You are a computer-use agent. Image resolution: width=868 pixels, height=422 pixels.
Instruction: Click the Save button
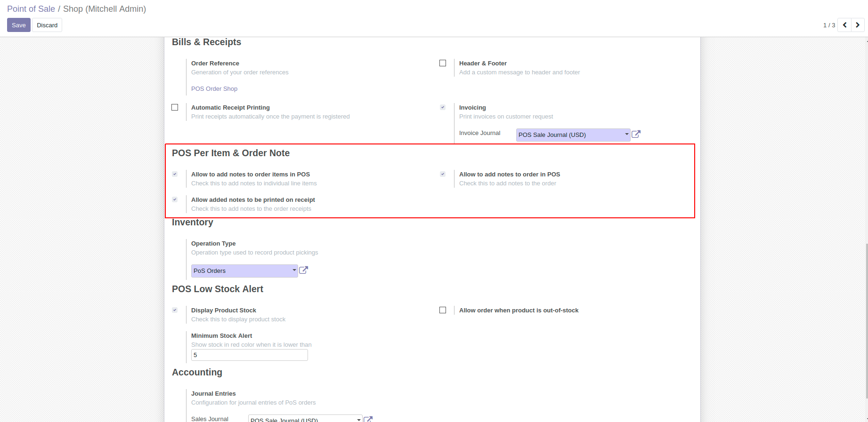pyautogui.click(x=19, y=25)
